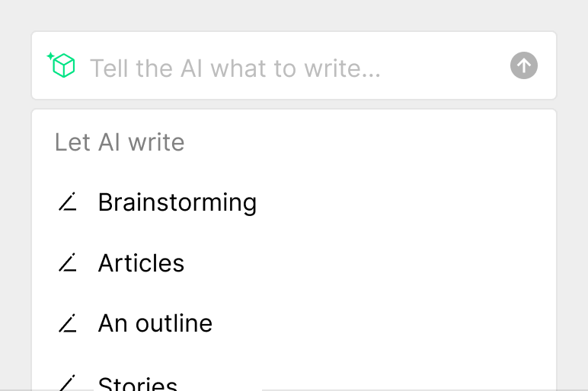Click the Let AI write section header
This screenshot has height=391, width=588.
(120, 142)
